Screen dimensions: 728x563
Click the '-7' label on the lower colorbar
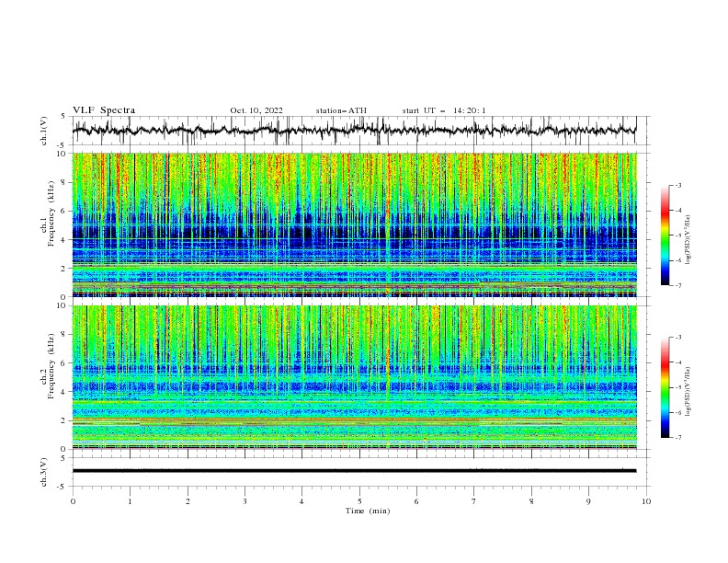[677, 438]
